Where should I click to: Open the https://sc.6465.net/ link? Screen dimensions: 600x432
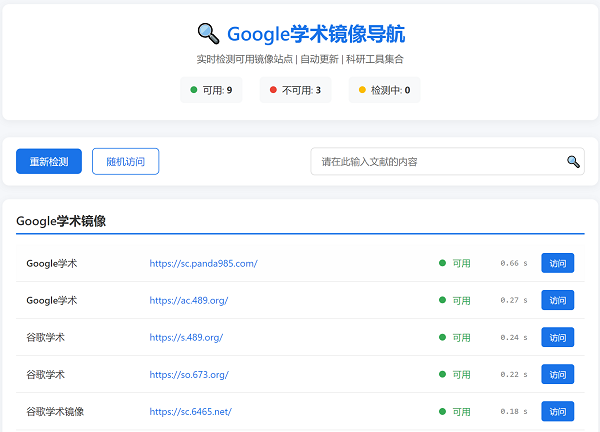click(x=191, y=412)
